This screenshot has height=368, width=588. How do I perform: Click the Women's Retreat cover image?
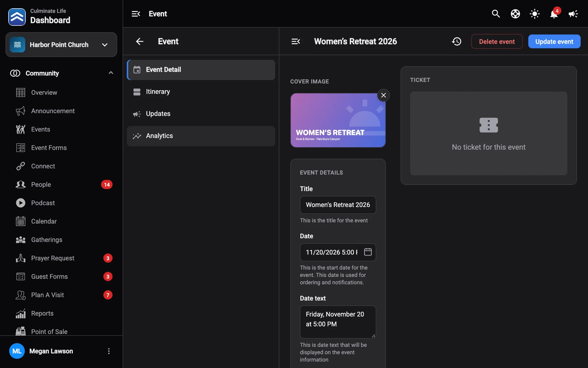pyautogui.click(x=338, y=120)
